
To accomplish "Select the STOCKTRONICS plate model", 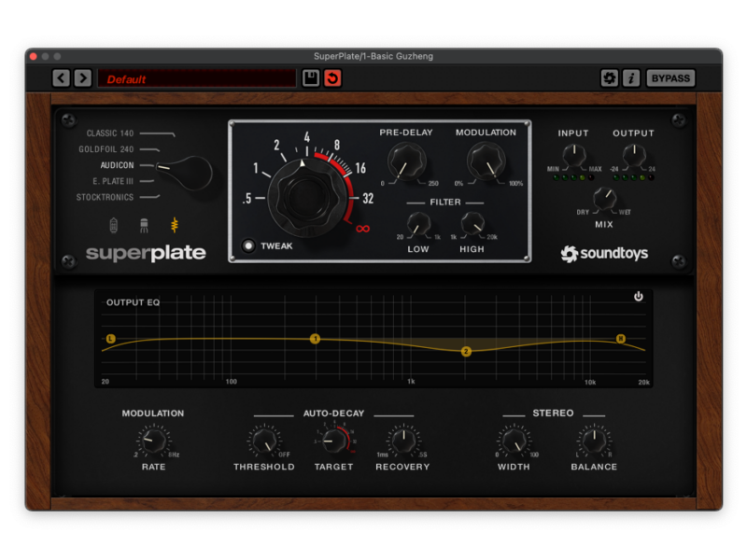I will [105, 197].
